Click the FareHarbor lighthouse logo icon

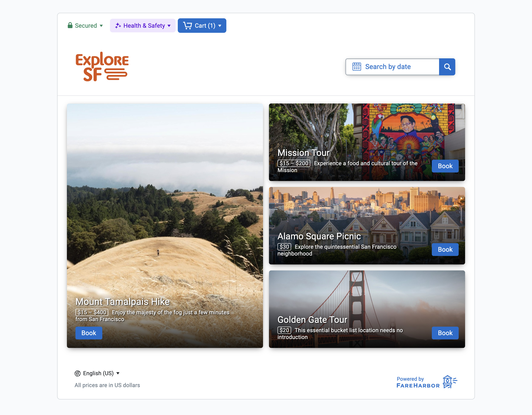[450, 382]
